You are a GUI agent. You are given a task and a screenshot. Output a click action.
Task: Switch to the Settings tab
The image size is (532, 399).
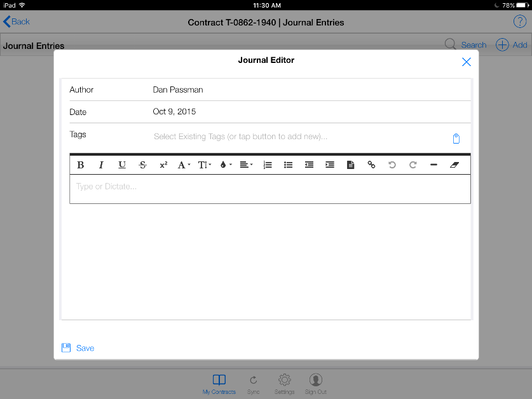[285, 384]
